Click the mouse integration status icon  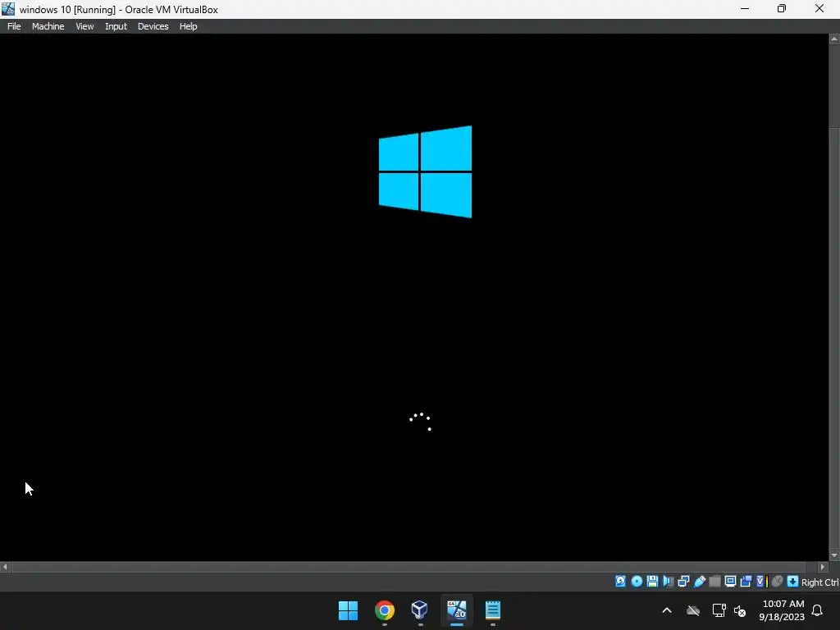778,582
